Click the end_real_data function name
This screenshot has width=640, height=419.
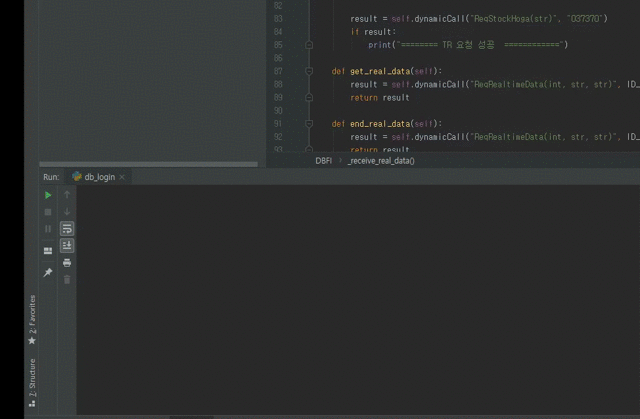380,124
